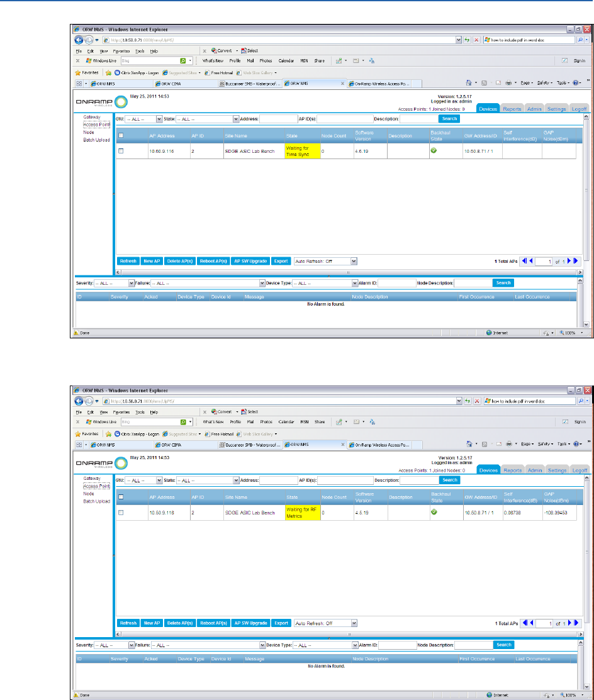Open Severity filter dropdown in upper window
The height and width of the screenshot is (700, 594).
(115, 284)
